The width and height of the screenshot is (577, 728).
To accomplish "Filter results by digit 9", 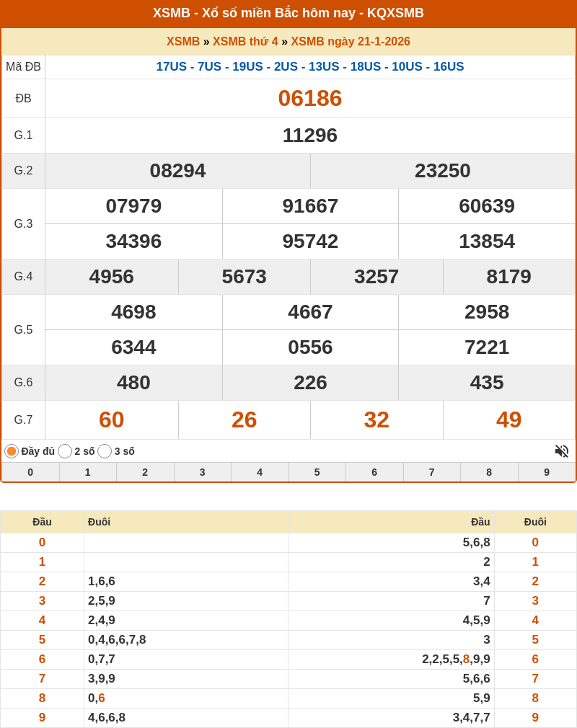I will [x=547, y=472].
